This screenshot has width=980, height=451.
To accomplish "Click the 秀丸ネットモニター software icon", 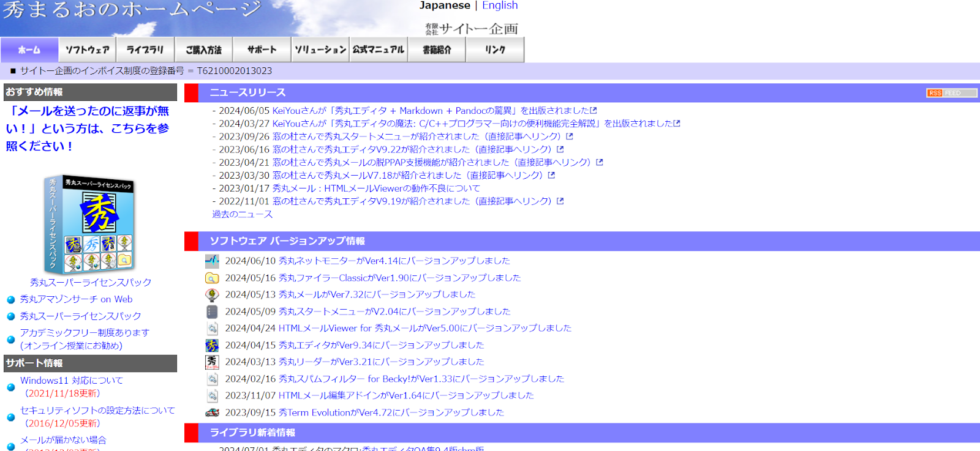I will pyautogui.click(x=212, y=261).
